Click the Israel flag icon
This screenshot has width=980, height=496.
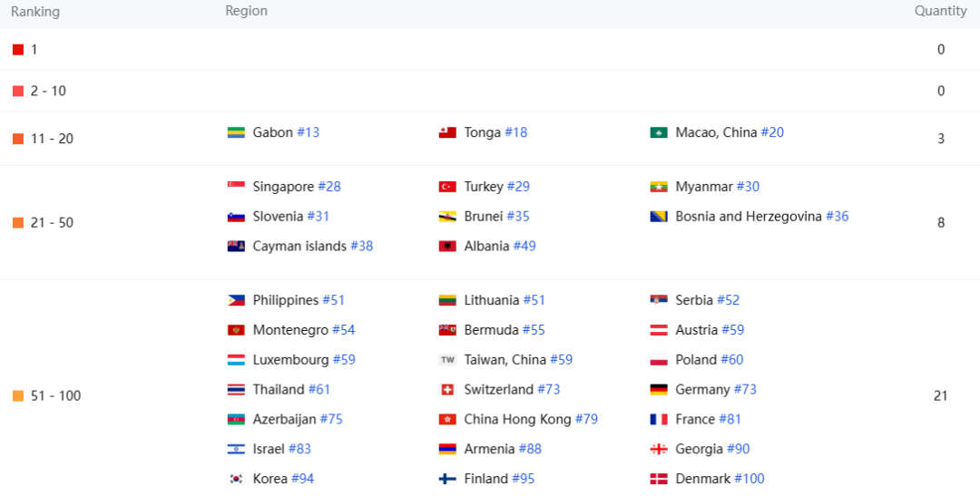tap(236, 449)
